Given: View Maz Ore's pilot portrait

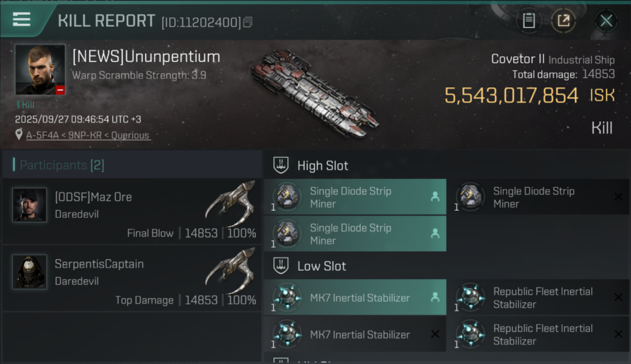Looking at the screenshot, I should pos(30,205).
